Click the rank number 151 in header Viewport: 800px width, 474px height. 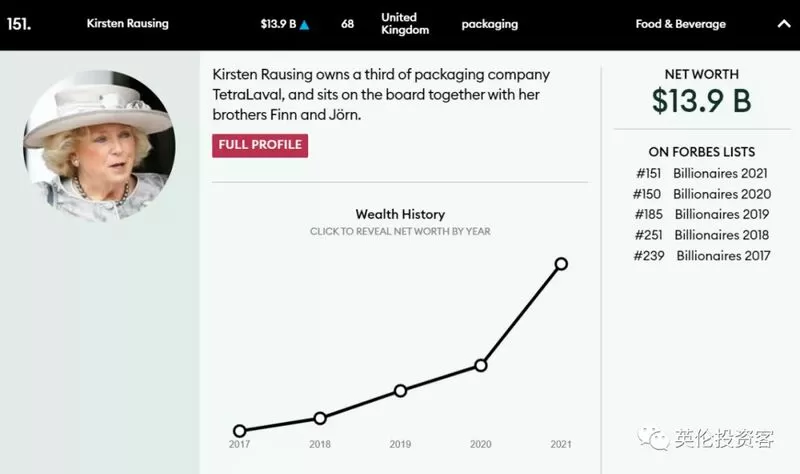(19, 24)
